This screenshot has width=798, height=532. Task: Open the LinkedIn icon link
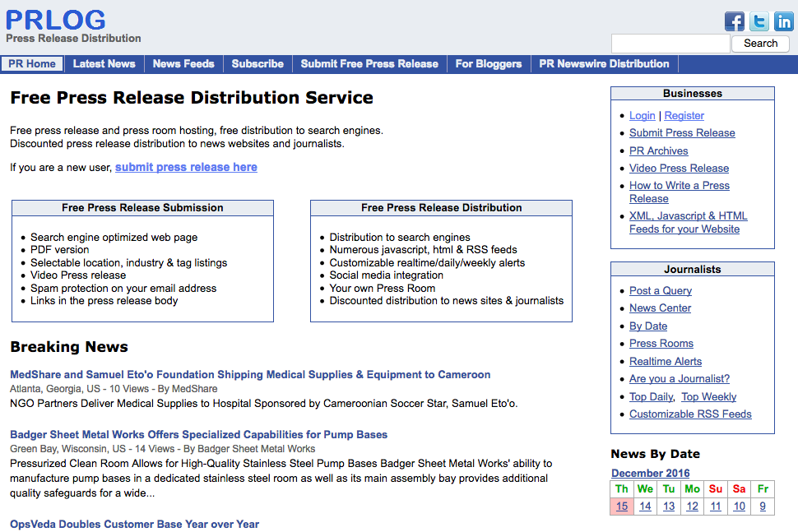(x=783, y=21)
